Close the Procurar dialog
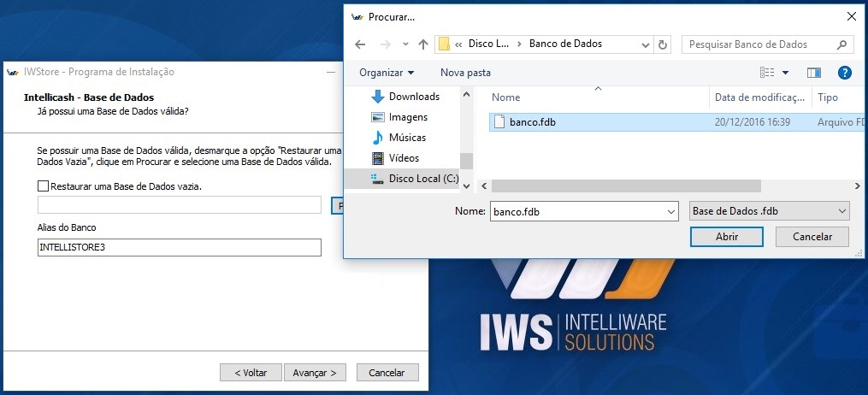The image size is (868, 395). [852, 16]
